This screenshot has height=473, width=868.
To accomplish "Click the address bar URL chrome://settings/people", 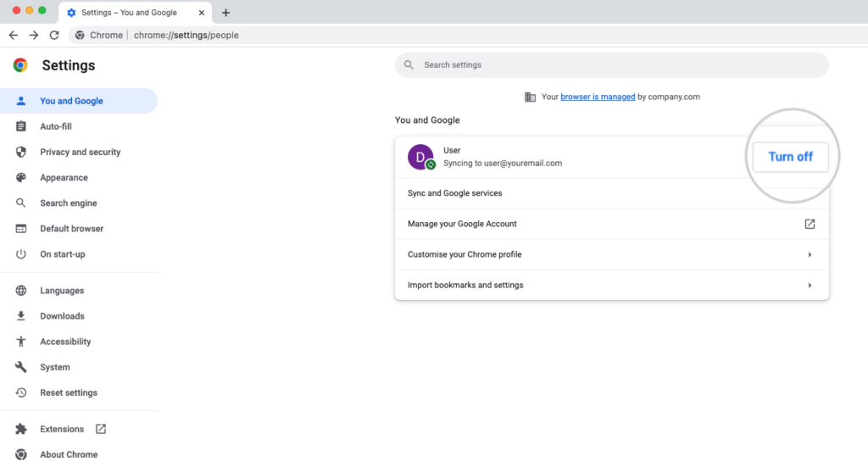I will click(186, 35).
